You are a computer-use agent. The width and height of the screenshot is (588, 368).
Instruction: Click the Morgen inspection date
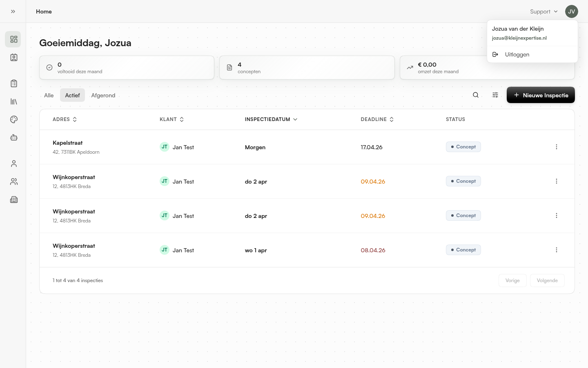255,147
